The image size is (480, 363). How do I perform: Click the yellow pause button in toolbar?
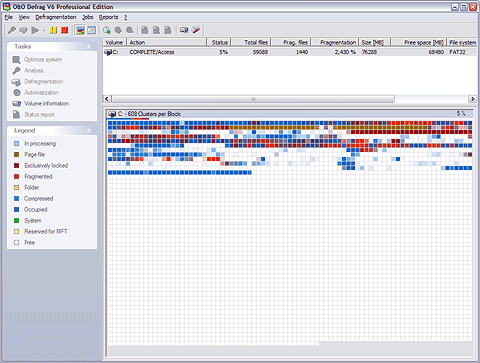coord(53,30)
